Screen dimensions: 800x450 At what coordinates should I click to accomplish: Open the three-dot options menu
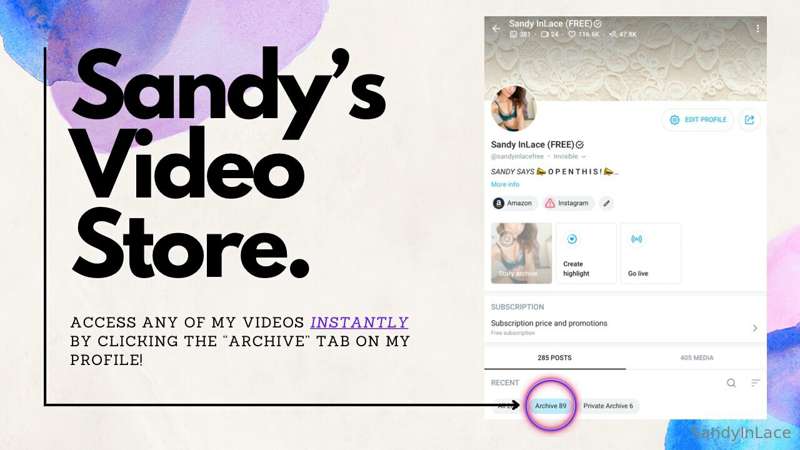pyautogui.click(x=757, y=29)
